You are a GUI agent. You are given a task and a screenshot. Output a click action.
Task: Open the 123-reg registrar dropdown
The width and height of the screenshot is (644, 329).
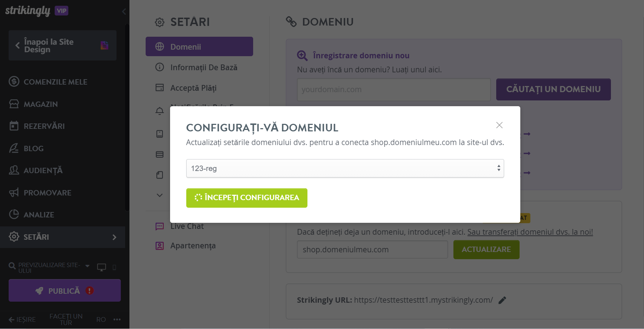click(345, 168)
